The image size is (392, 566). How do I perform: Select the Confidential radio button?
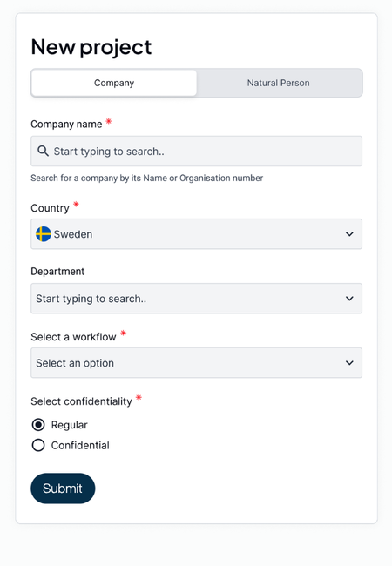pos(38,446)
